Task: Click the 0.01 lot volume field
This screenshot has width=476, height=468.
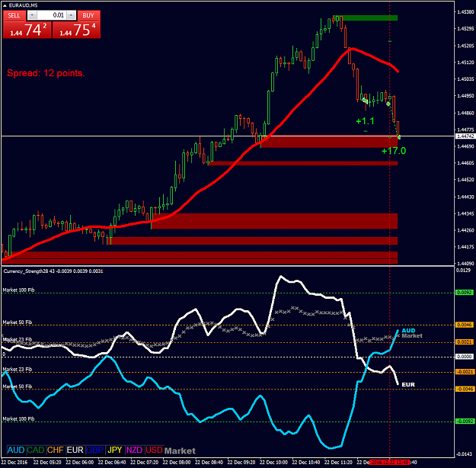Action: coord(52,15)
